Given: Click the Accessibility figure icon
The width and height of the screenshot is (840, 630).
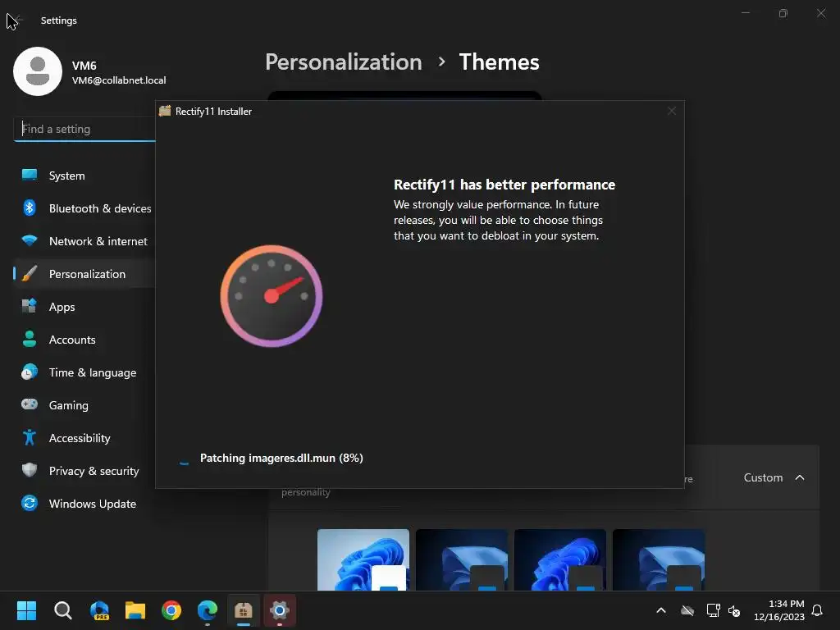Looking at the screenshot, I should [x=30, y=437].
